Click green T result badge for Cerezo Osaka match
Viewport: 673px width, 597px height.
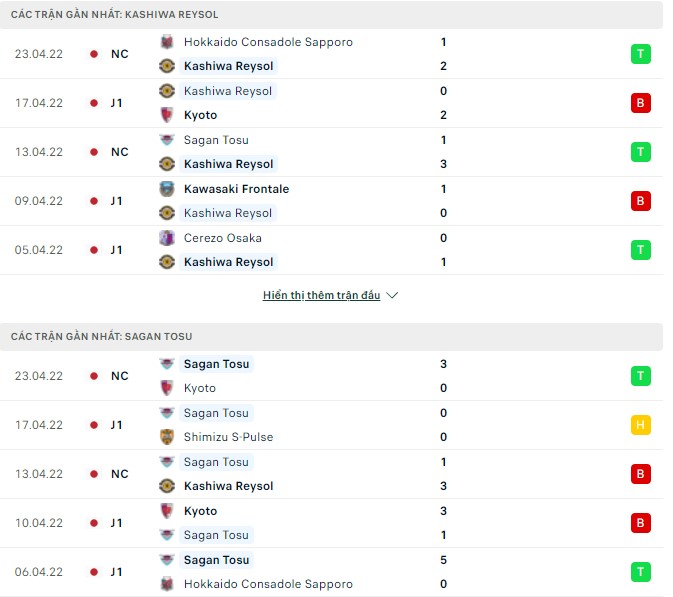pos(640,250)
